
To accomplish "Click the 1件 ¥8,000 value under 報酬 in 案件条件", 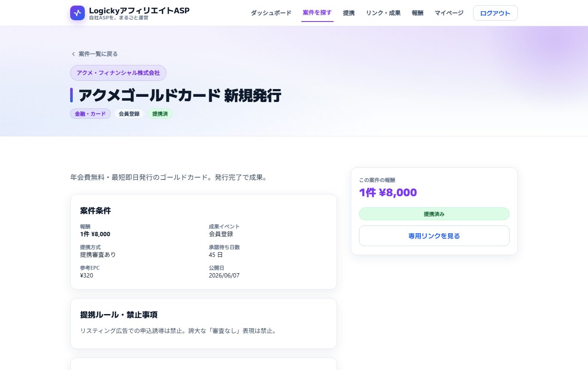I will click(x=95, y=234).
